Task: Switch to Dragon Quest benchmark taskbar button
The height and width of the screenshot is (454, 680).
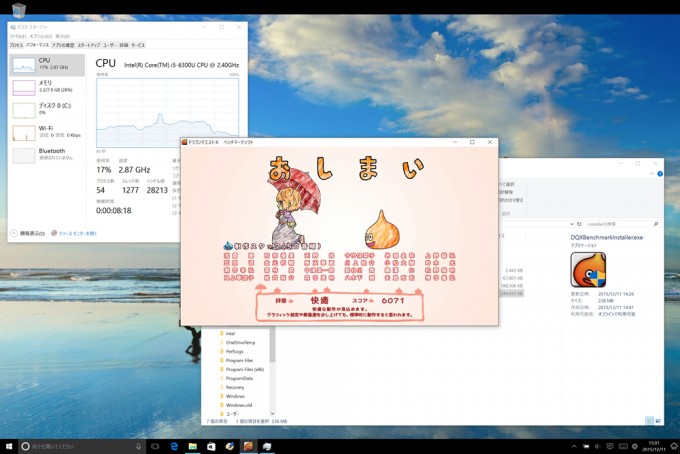Action: [x=248, y=446]
